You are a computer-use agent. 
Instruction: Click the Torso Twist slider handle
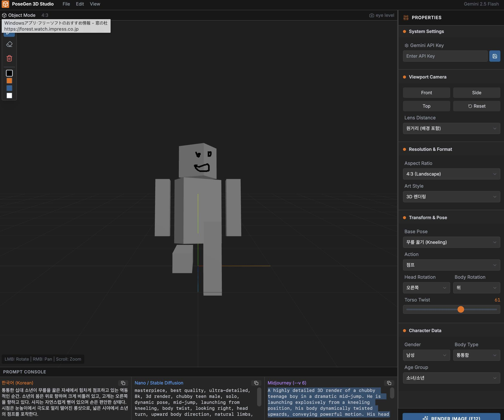pyautogui.click(x=461, y=309)
